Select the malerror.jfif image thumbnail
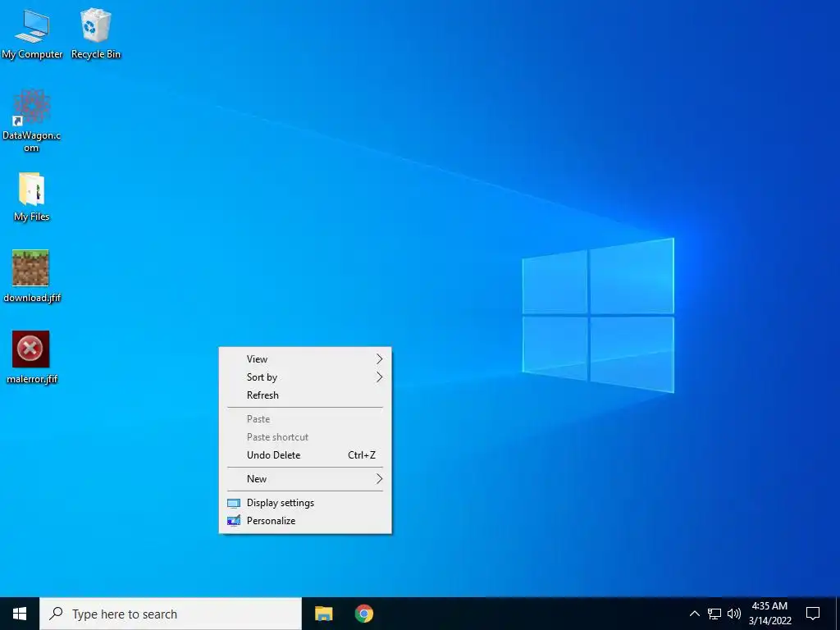Screen dimensions: 840x630 [31, 358]
